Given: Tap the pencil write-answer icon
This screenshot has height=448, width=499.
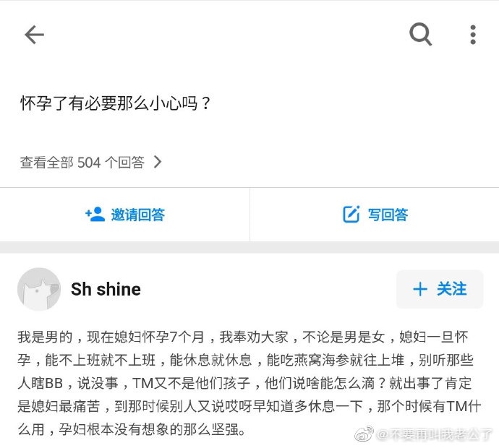Looking at the screenshot, I should tap(351, 215).
